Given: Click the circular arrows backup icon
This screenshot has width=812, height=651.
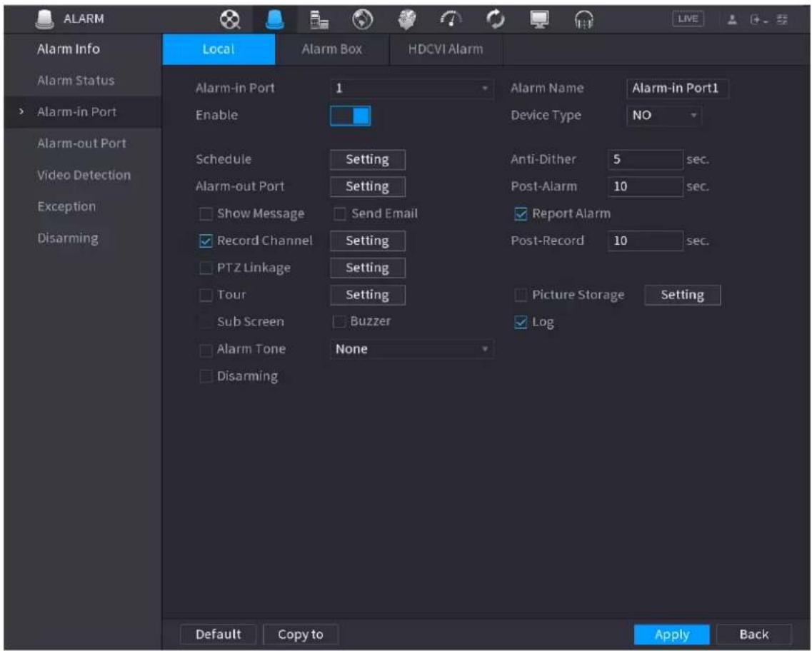Looking at the screenshot, I should pos(496,20).
